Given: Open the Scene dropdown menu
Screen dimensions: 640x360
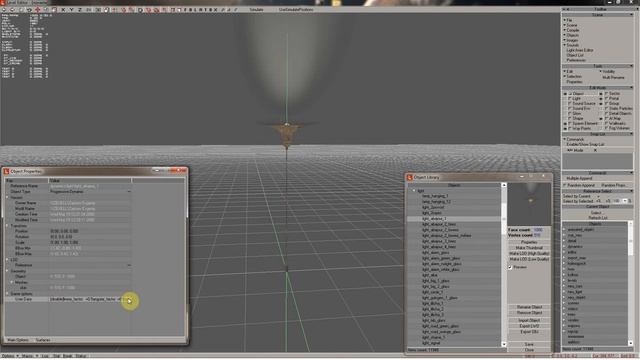Looking at the screenshot, I should coord(571,25).
